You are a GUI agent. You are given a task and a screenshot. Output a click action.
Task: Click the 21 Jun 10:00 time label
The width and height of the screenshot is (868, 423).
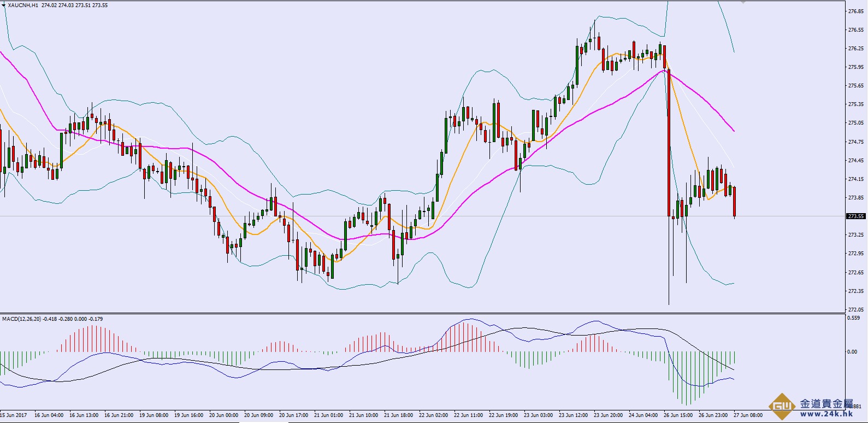pyautogui.click(x=363, y=415)
